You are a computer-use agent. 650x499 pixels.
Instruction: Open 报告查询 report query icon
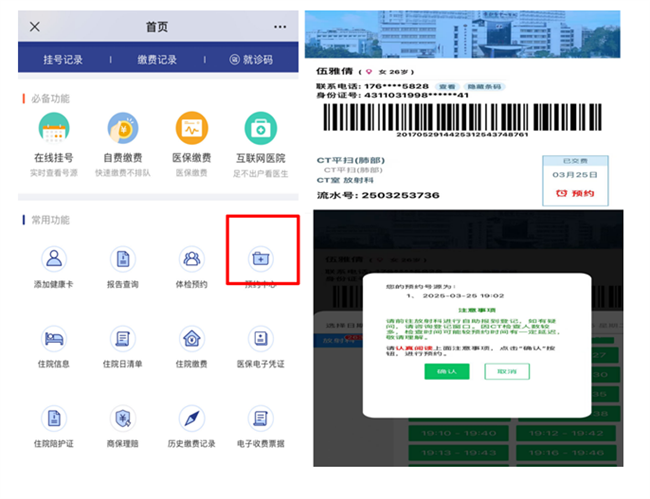pyautogui.click(x=122, y=259)
